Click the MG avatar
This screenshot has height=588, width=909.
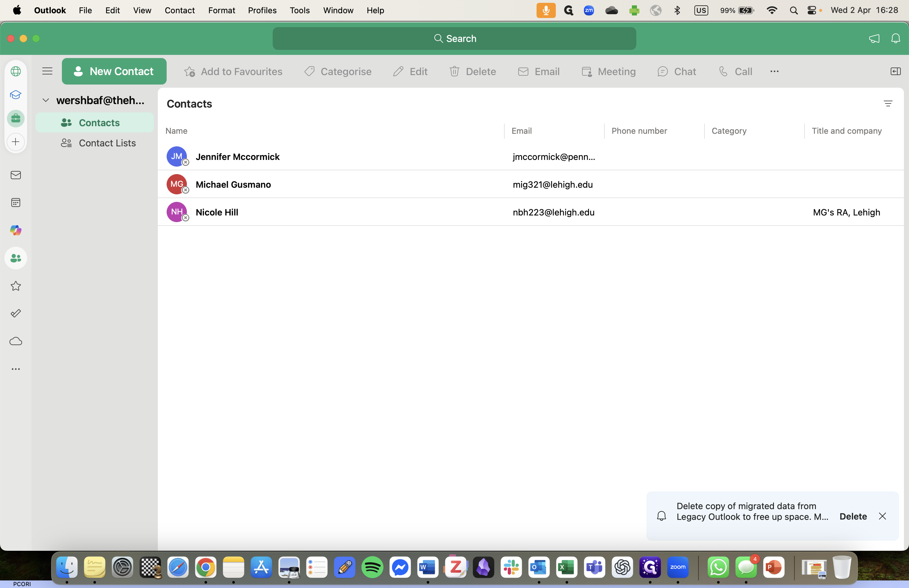[176, 185]
